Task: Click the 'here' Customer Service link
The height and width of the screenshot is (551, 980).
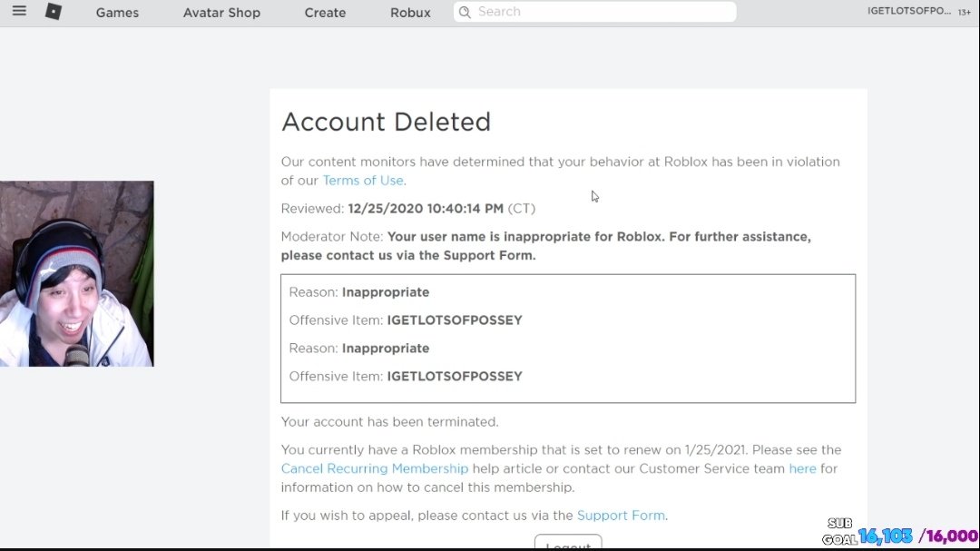Action: click(802, 468)
